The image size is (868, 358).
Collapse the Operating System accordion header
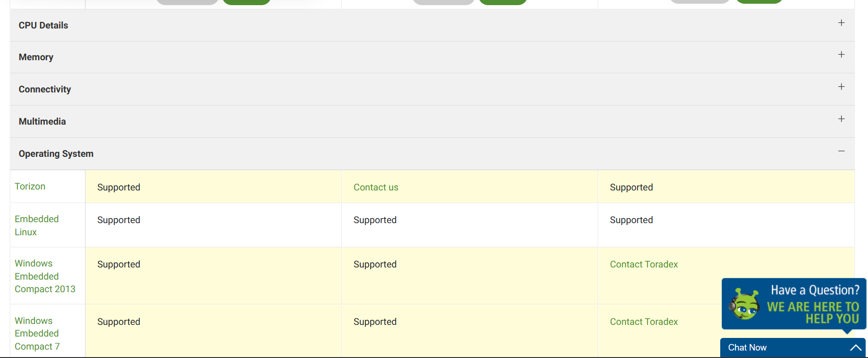tap(432, 154)
